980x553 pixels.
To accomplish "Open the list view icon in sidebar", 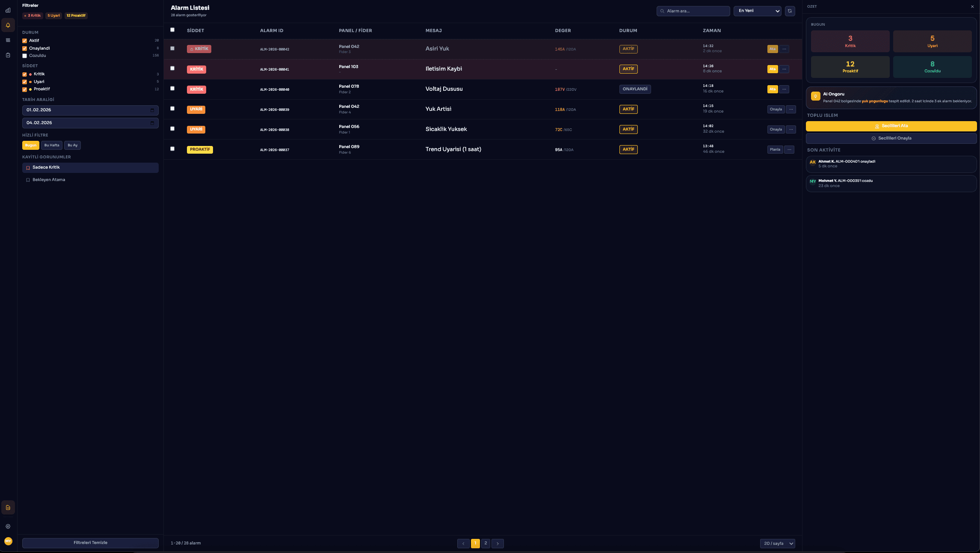I will [x=8, y=40].
